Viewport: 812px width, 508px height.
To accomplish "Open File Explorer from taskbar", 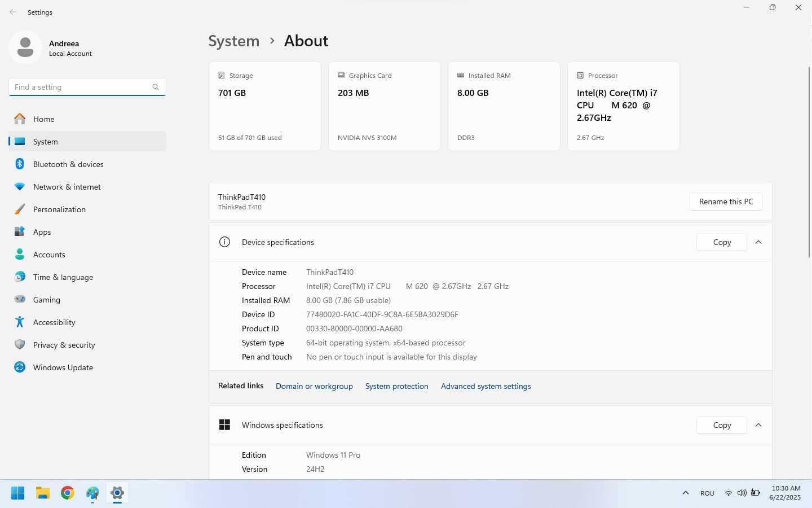I will tap(43, 493).
